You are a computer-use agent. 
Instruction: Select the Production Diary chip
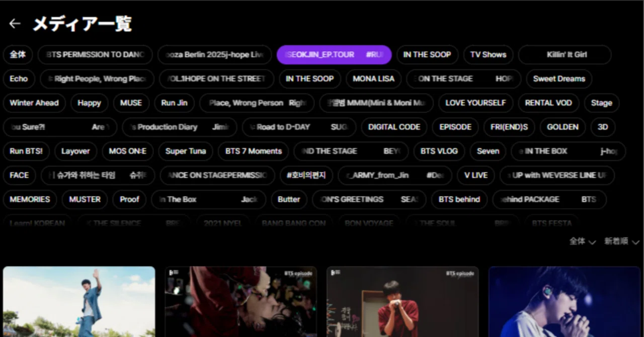tap(180, 127)
